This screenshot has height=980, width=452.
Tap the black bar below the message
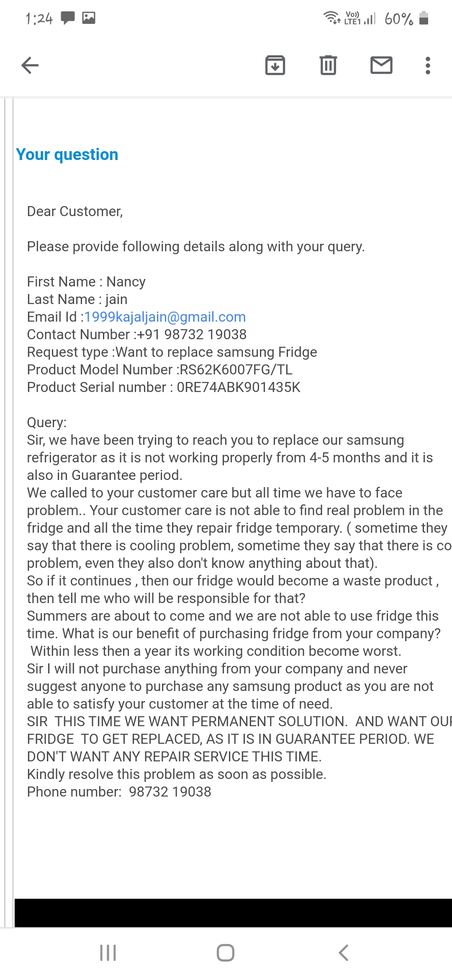coord(233,913)
